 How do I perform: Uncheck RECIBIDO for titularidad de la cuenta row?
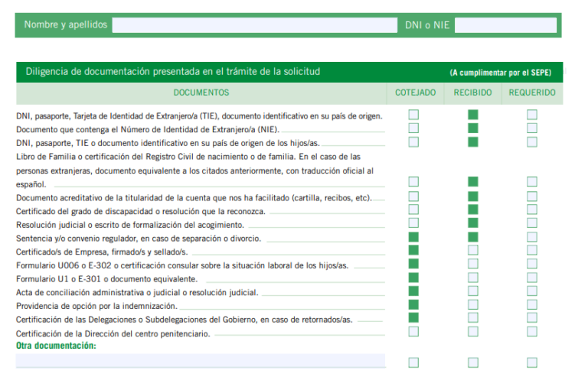tap(473, 197)
